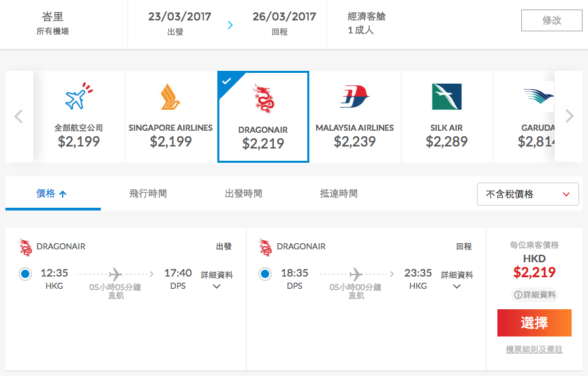588x376 pixels.
Task: Click the return flight airplane route icon
Action: [356, 274]
